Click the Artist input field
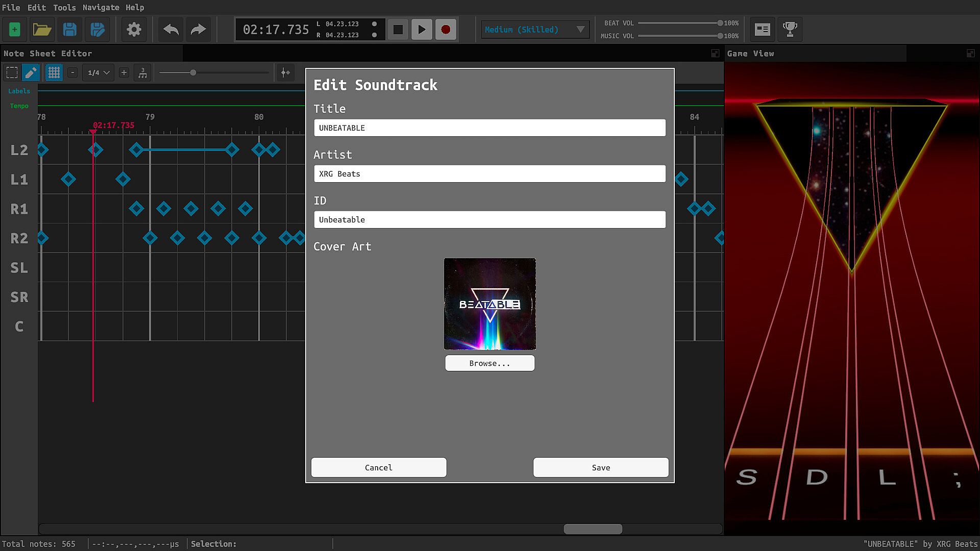Screen dimensions: 980x551 [x=489, y=174]
